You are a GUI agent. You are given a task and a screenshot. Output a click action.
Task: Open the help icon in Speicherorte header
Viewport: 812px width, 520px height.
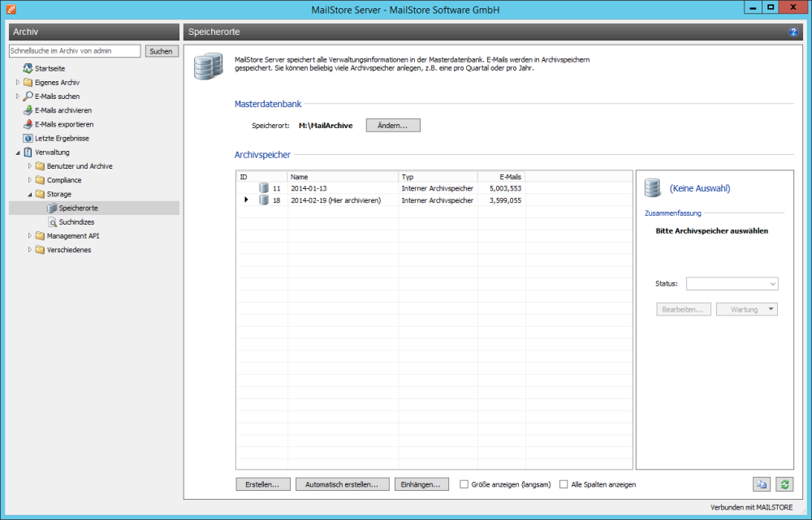[793, 32]
